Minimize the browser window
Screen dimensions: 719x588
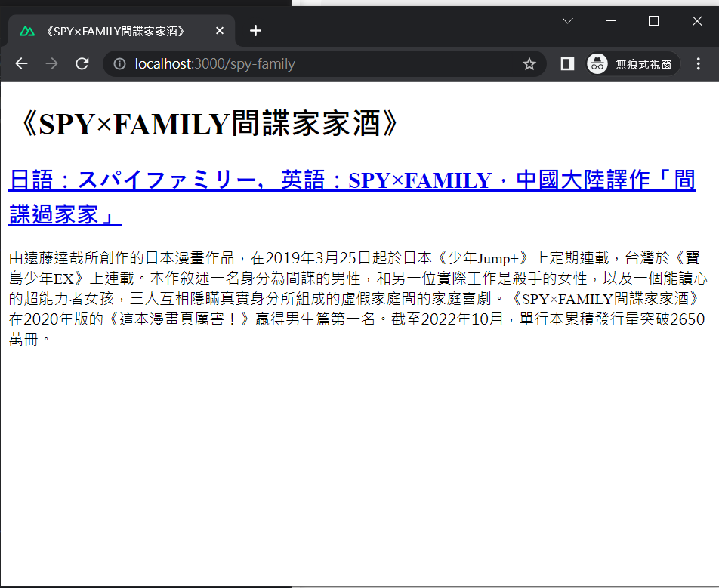point(610,21)
